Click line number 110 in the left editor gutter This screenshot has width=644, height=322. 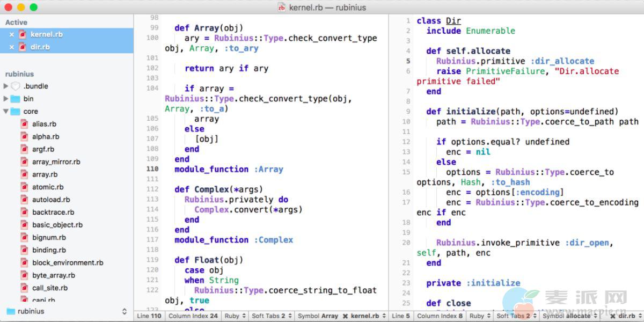[x=152, y=169]
